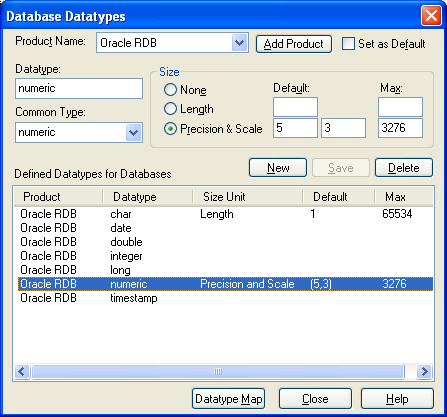Click the New datatype button
Viewport: 447px width, 417px height.
(278, 168)
